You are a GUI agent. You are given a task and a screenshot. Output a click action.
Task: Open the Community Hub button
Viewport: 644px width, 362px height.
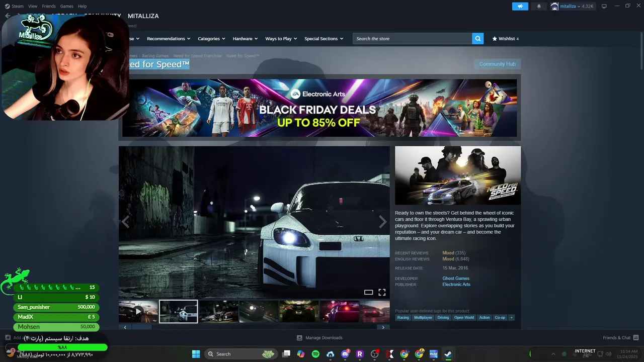point(497,64)
